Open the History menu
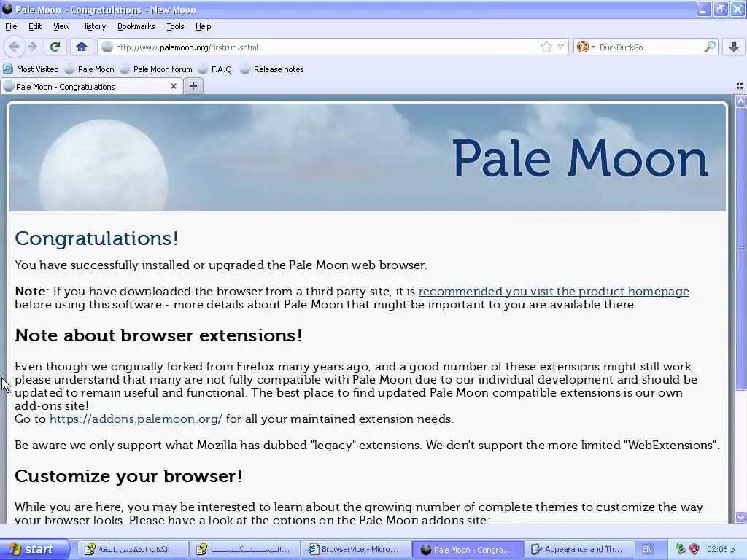The image size is (747, 560). coord(93,26)
